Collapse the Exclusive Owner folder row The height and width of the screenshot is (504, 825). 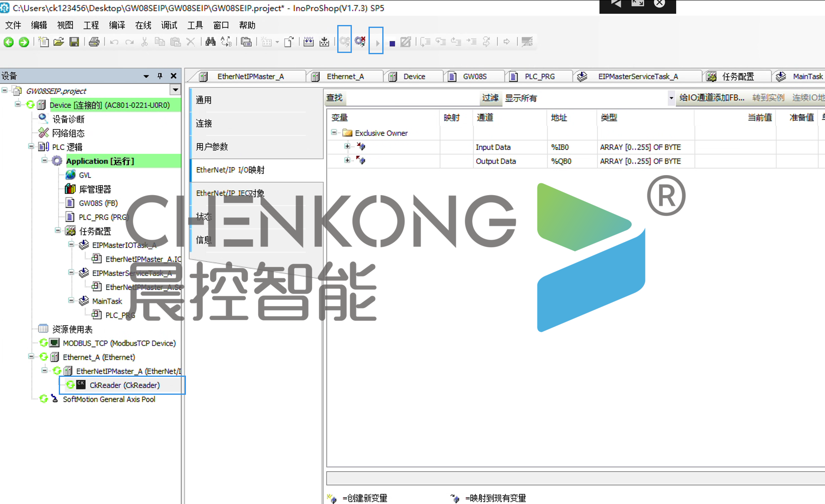pos(334,133)
